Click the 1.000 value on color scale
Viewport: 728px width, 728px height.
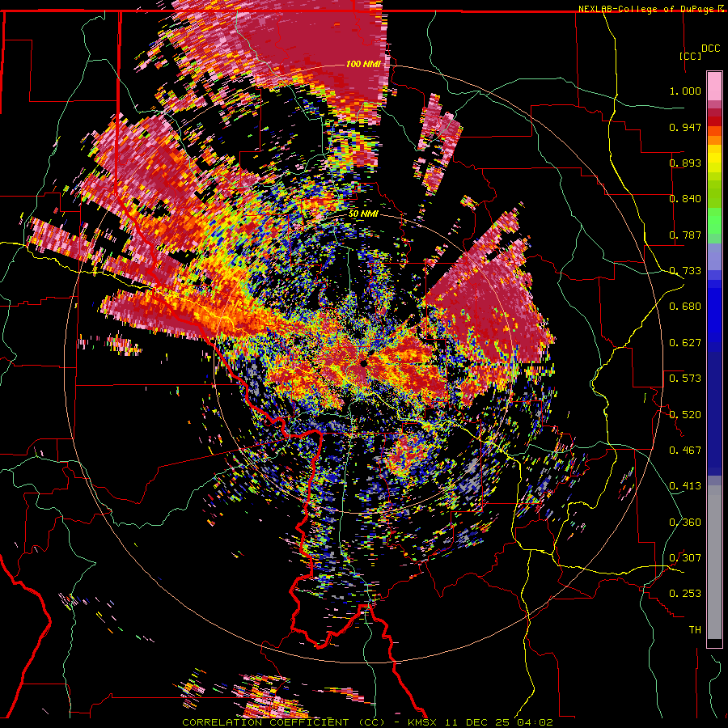pyautogui.click(x=685, y=91)
